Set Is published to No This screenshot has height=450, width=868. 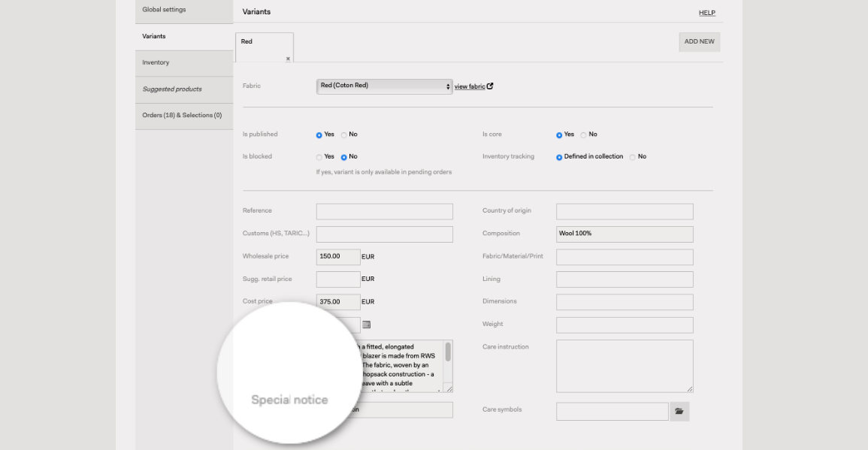tap(343, 135)
